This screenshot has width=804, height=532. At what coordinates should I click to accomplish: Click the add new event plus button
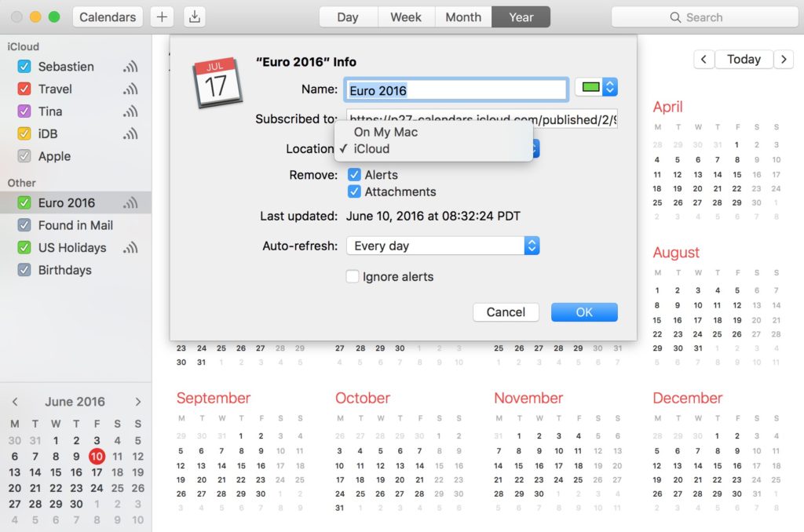162,17
